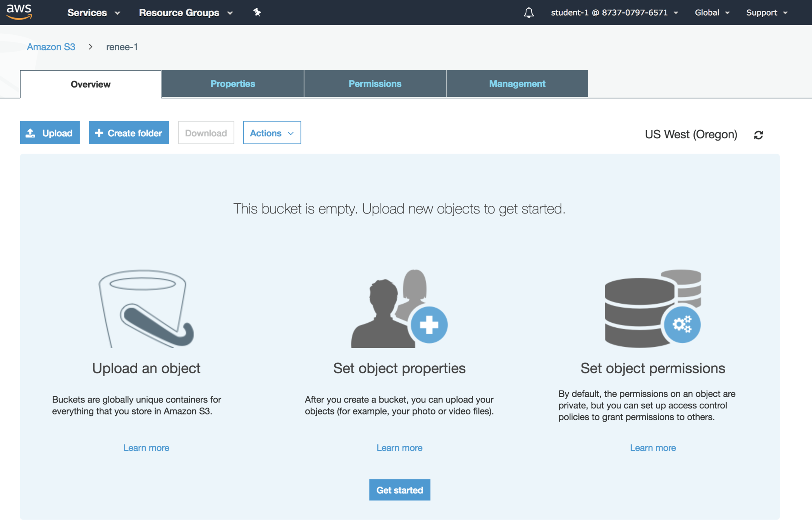Screen dimensions: 812x523
Task: Open the notifications bell
Action: [x=528, y=13]
